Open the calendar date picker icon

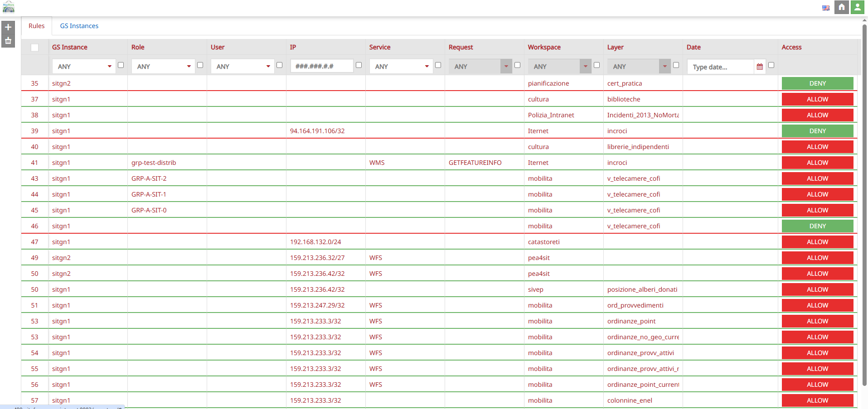(x=760, y=67)
